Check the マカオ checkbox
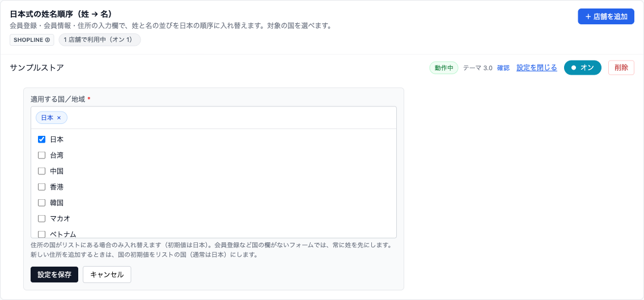Image resolution: width=644 pixels, height=300 pixels. point(41,218)
